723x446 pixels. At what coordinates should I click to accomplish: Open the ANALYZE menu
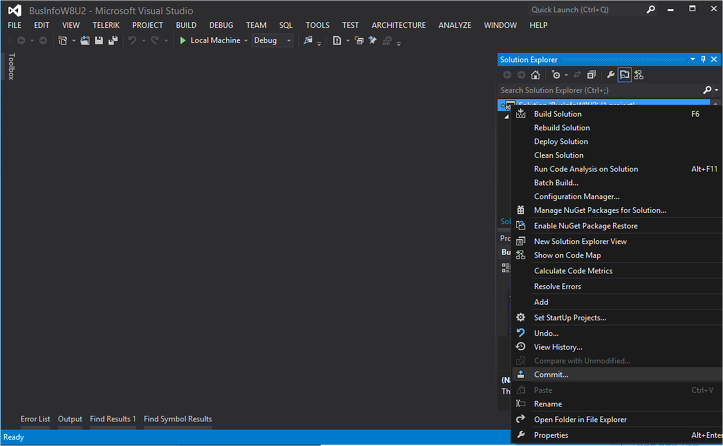pyautogui.click(x=455, y=25)
